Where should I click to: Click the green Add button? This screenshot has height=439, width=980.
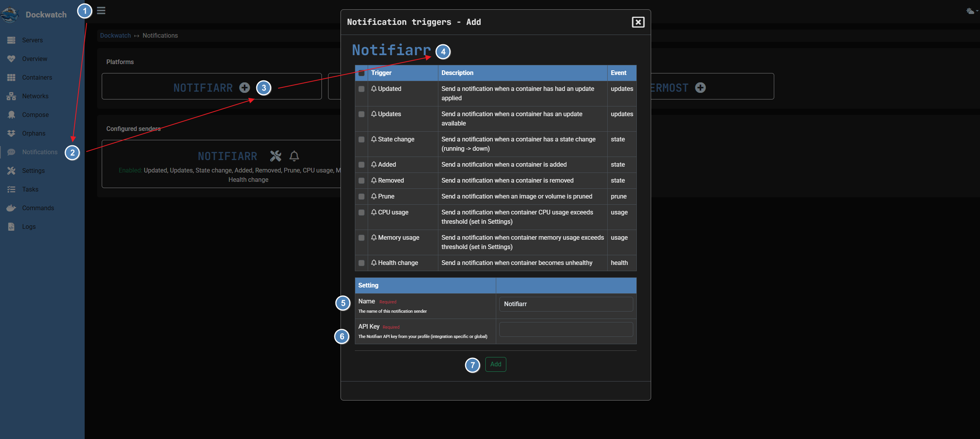(x=495, y=364)
